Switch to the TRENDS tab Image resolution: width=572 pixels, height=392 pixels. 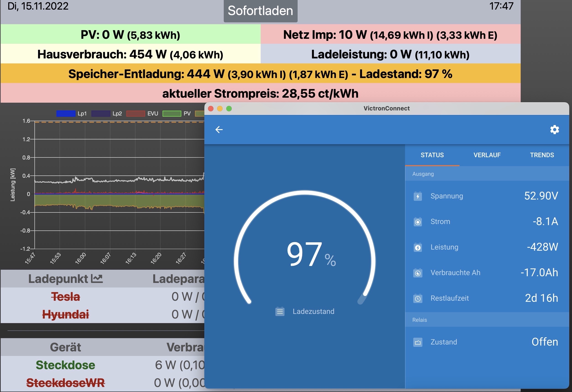point(542,155)
